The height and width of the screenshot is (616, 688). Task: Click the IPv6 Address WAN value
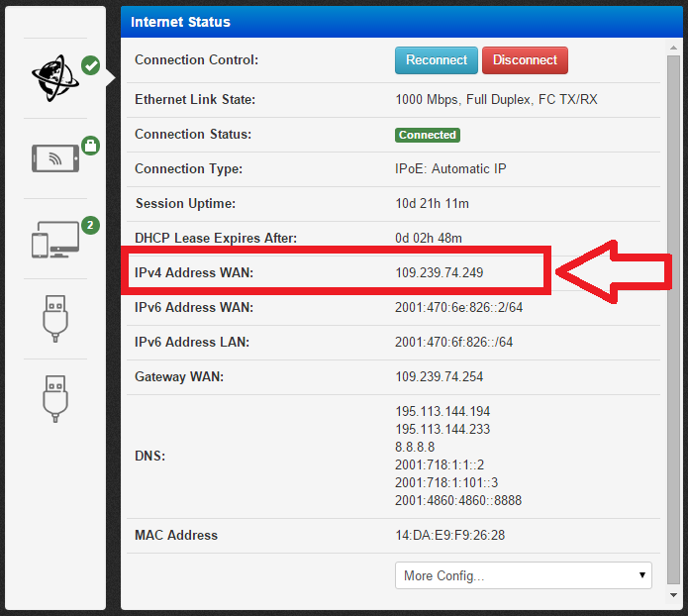458,308
